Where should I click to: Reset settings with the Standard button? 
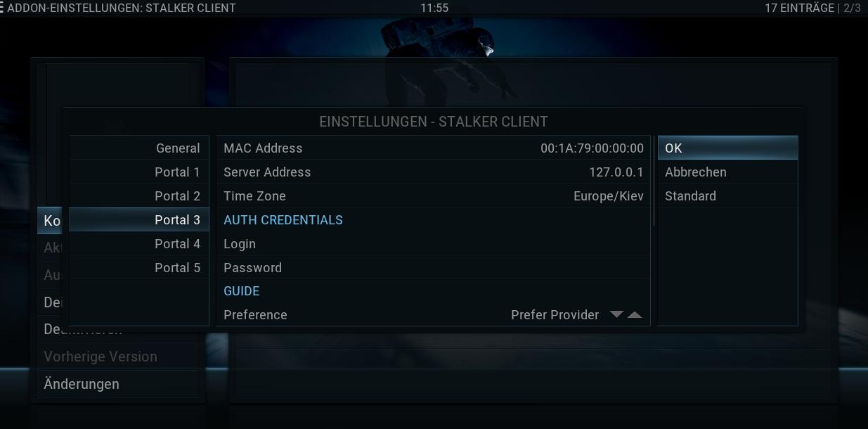coord(727,196)
